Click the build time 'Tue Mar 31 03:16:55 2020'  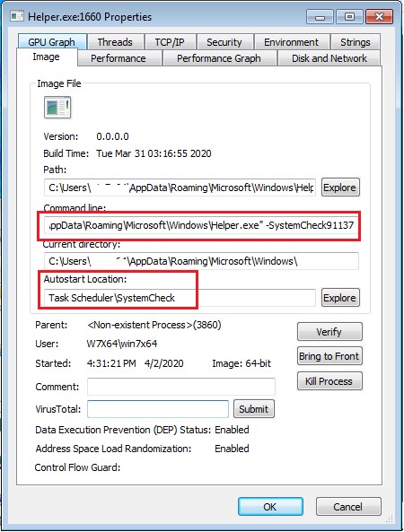coord(154,153)
